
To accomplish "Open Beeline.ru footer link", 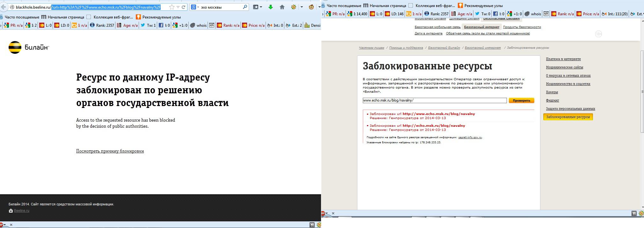I will point(21,211).
